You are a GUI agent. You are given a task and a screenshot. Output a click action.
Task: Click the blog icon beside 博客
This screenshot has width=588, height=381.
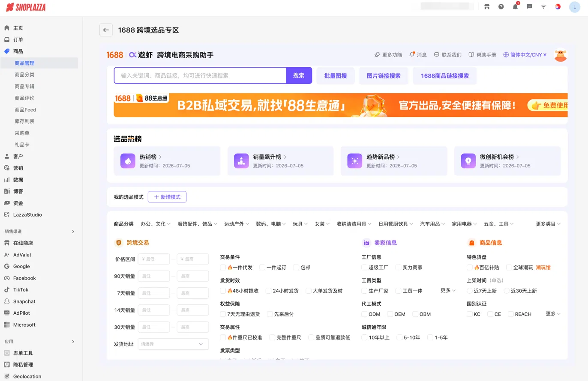coord(7,191)
